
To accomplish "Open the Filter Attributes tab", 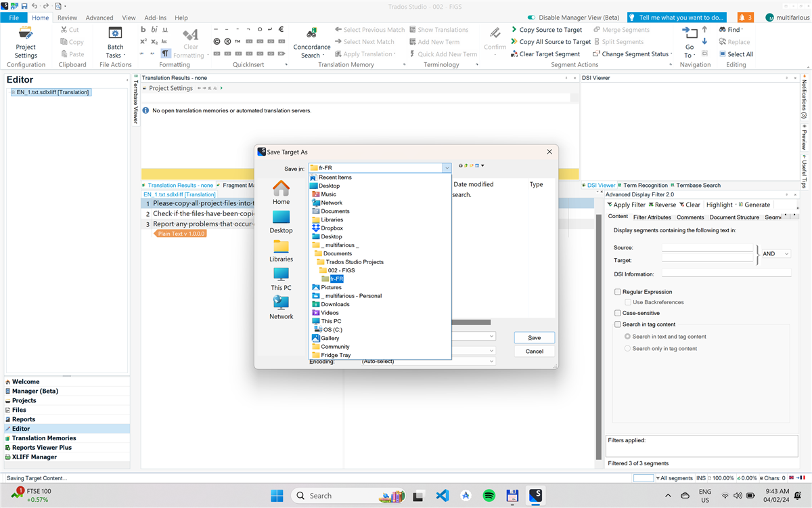I will 652,217.
